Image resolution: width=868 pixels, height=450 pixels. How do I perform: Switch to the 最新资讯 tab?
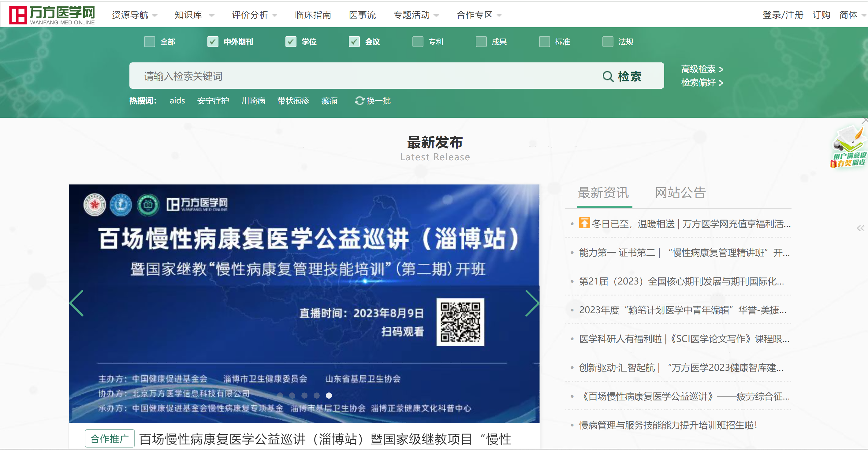(x=603, y=193)
